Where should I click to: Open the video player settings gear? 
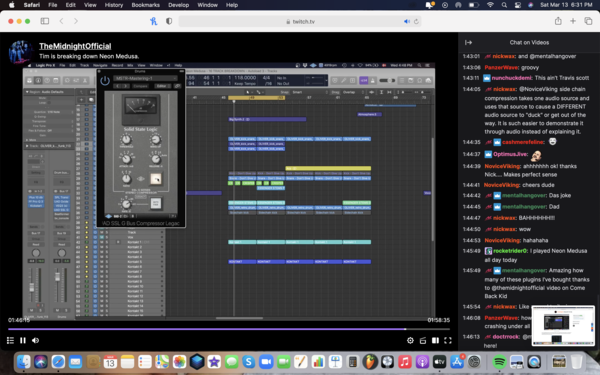click(410, 340)
